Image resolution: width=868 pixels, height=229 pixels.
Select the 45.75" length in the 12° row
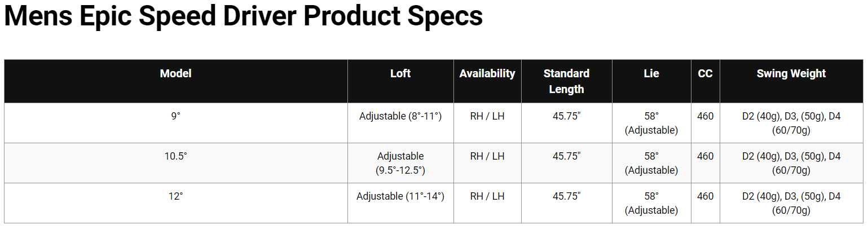pos(566,196)
